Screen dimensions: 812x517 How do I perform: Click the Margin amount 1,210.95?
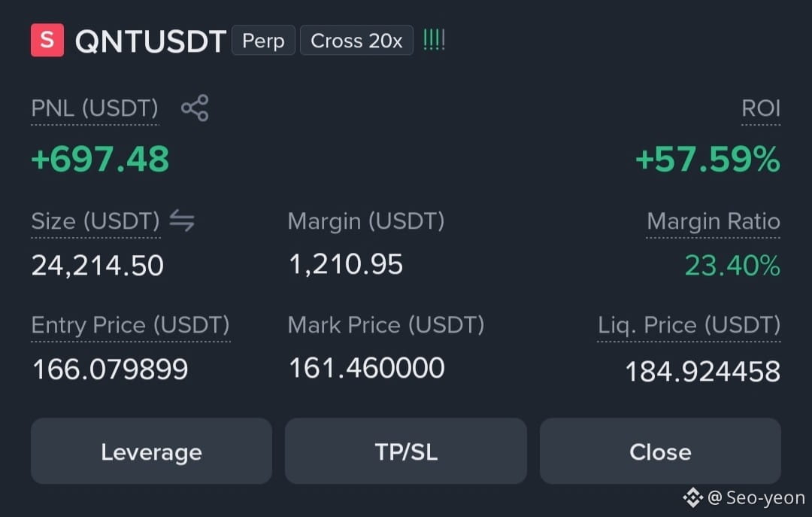pyautogui.click(x=346, y=264)
